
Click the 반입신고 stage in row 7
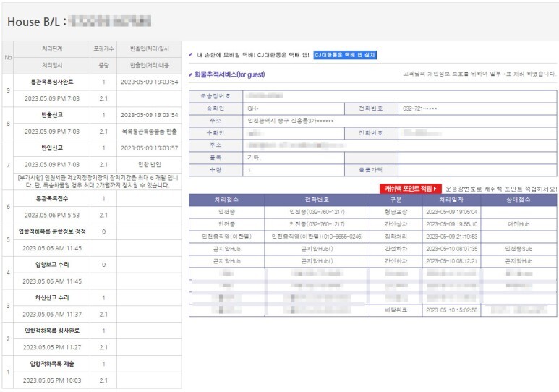click(52, 148)
